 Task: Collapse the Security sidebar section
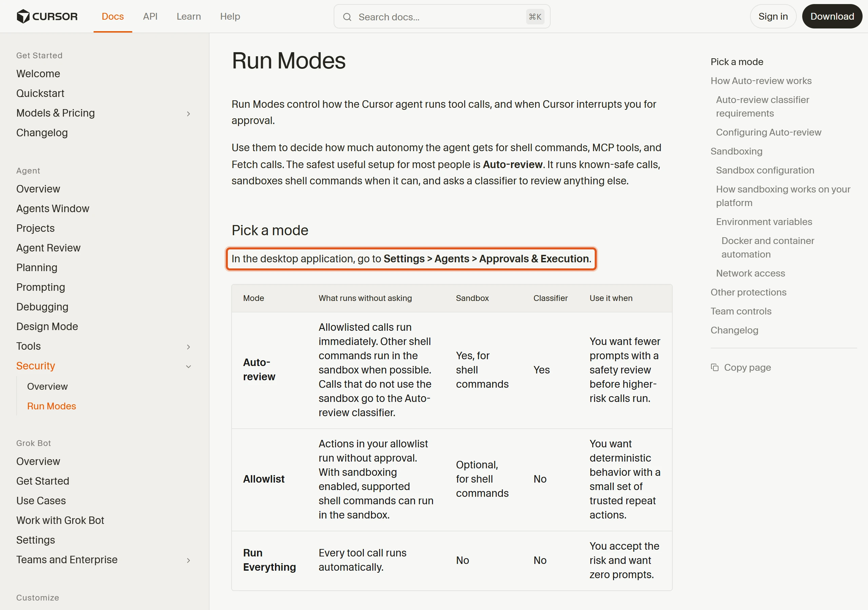click(188, 366)
